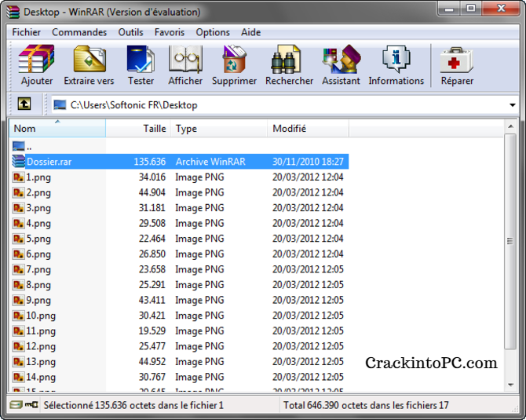Screen dimensions: 526x420
Task: Click the 3.png file icon
Action: 19,208
